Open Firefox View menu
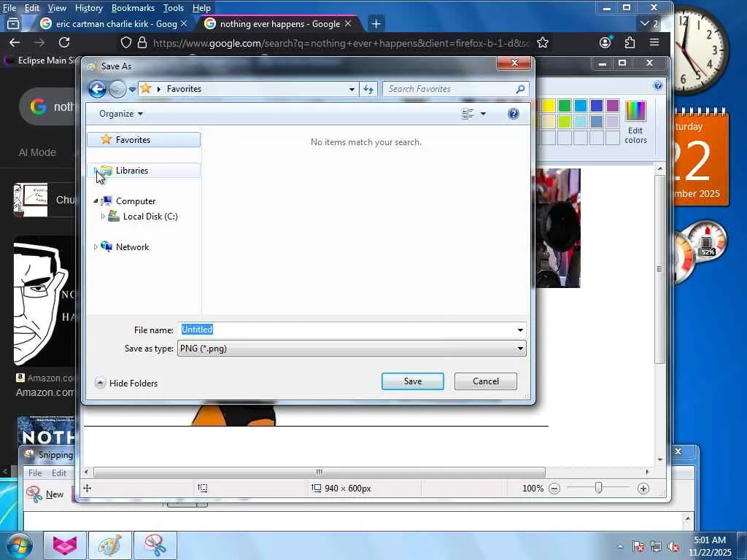Screen dimensions: 747x560 pos(57,7)
